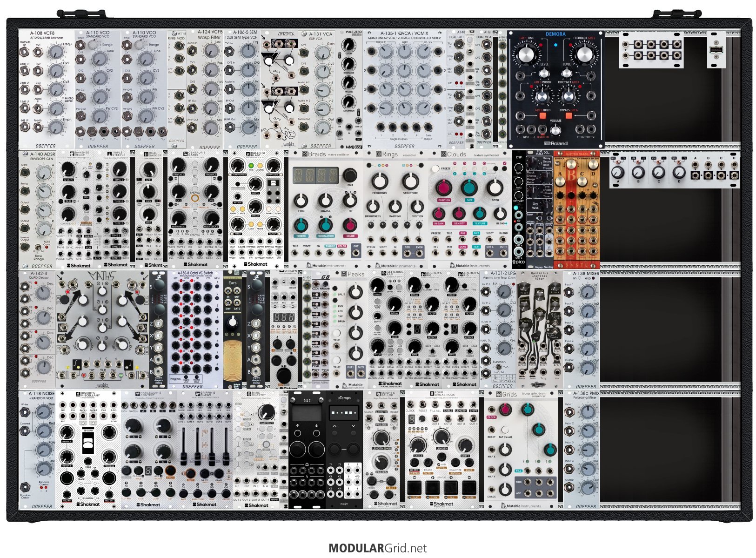Viewport: 756px width, 558px height.
Task: Click the Rings FREQUENCY knob
Action: pos(380,181)
